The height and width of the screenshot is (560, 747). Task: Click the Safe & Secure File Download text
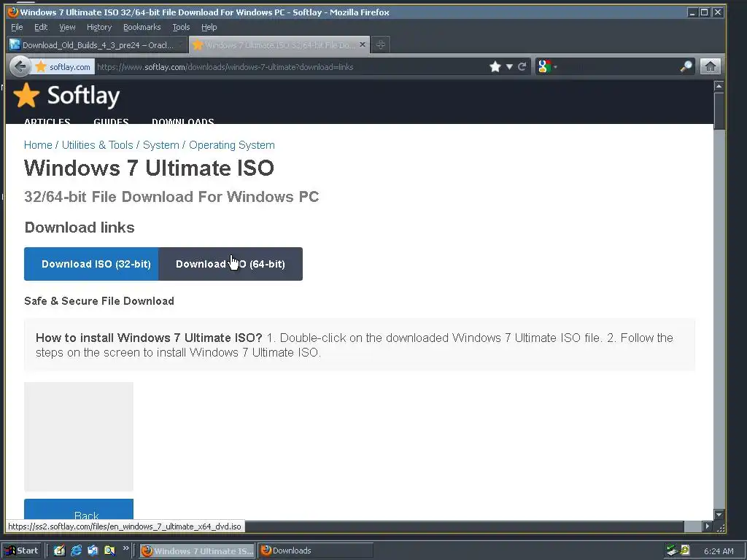(x=99, y=301)
